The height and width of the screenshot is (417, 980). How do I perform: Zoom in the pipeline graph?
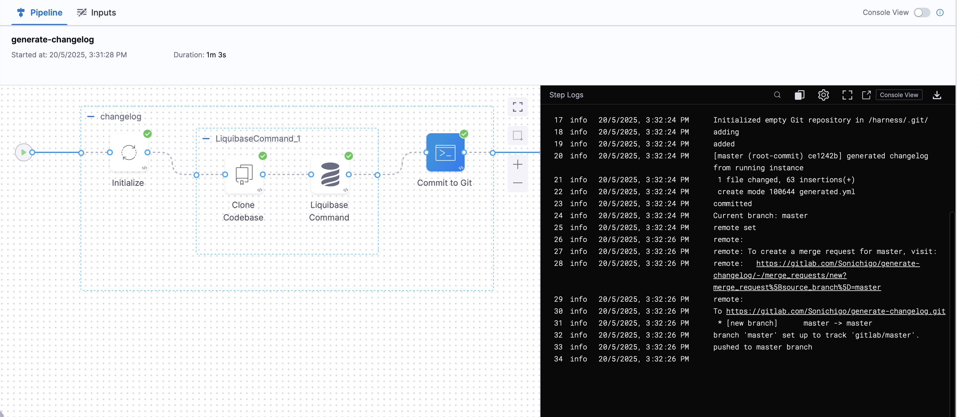517,164
